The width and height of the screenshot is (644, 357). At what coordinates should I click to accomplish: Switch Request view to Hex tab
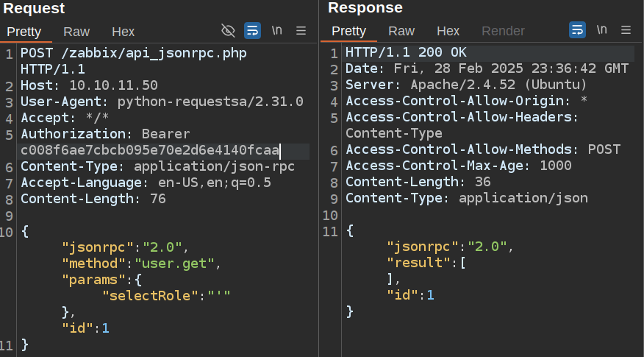(123, 32)
